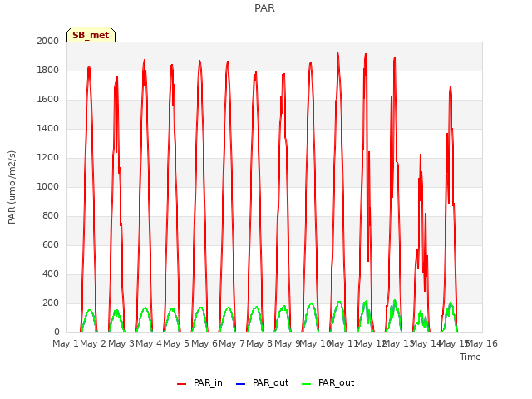The height and width of the screenshot is (399, 532).
Task: Click the May 6 x-axis label
Action: [204, 343]
